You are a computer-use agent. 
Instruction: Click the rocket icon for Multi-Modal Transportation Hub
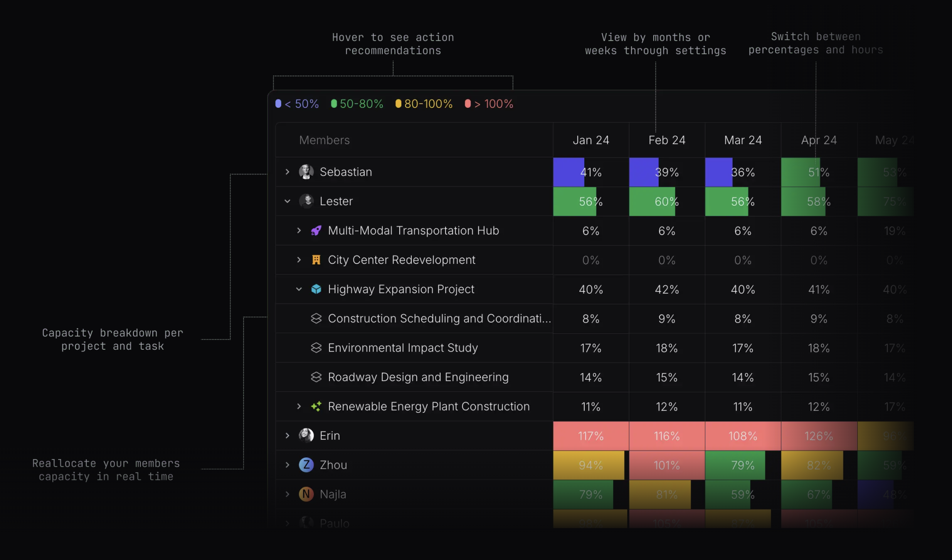(316, 231)
